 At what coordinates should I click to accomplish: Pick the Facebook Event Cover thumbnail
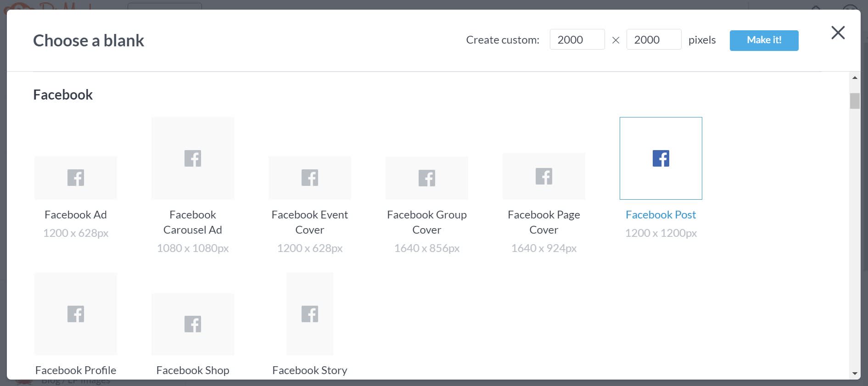pos(310,178)
